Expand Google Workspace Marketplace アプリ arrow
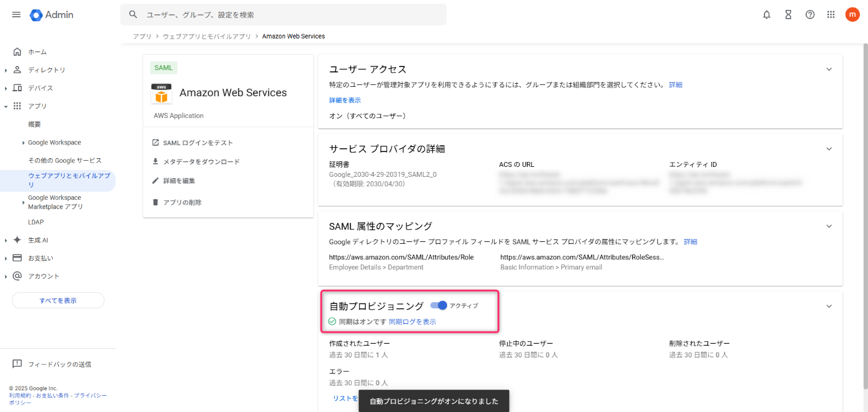868x412 pixels. [24, 202]
